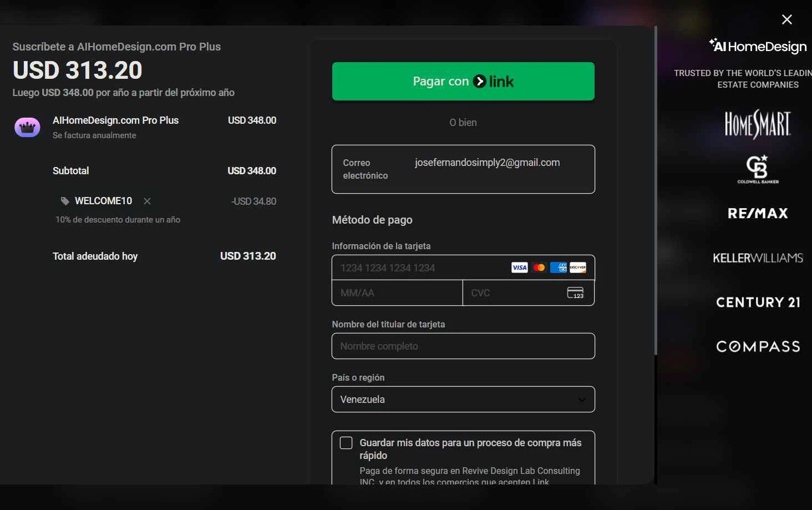Click the O bien separator text
The width and height of the screenshot is (812, 510).
(x=463, y=123)
